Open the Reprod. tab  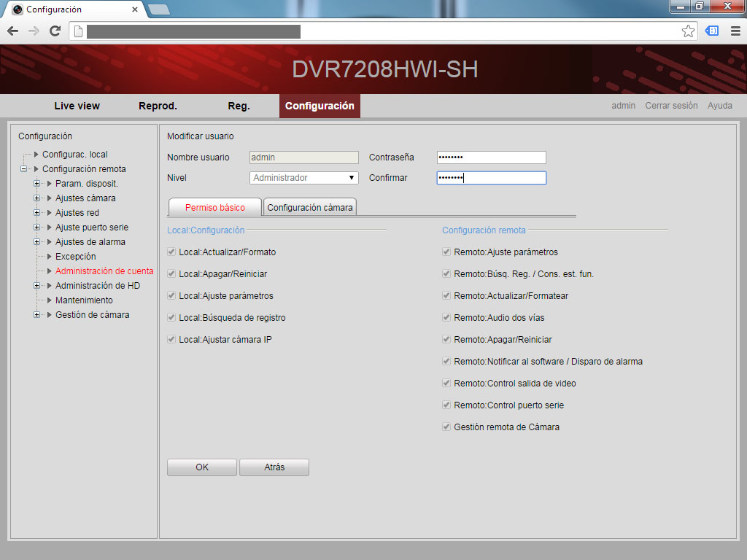coord(158,106)
